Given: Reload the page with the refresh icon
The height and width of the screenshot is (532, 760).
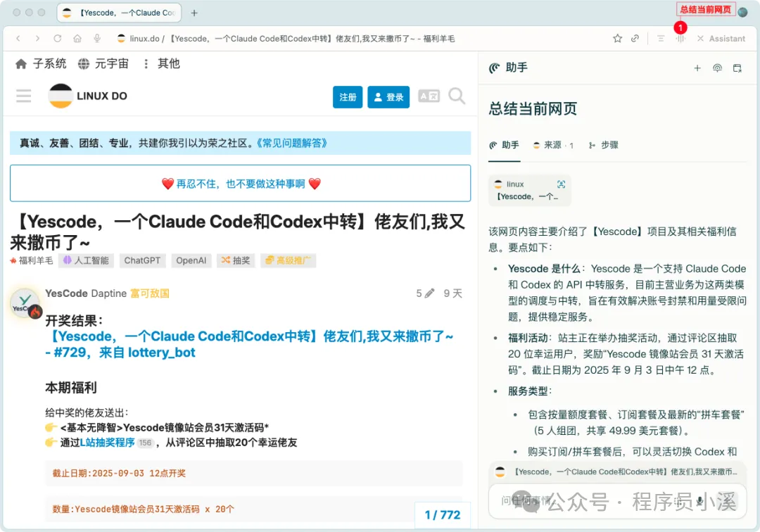Looking at the screenshot, I should [x=57, y=38].
